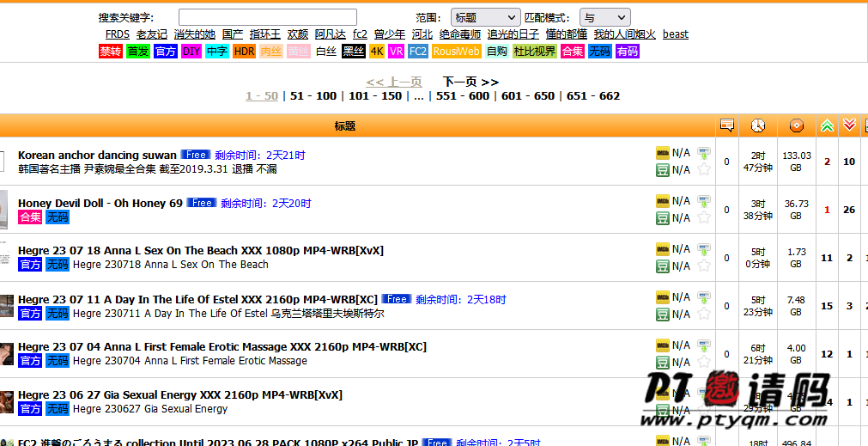Sort by size disc header icon
Screen dimensions: 868x446
(796, 125)
